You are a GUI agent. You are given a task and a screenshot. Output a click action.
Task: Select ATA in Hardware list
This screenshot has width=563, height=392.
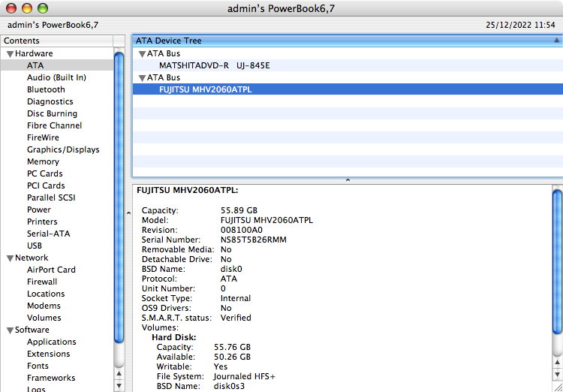click(35, 65)
